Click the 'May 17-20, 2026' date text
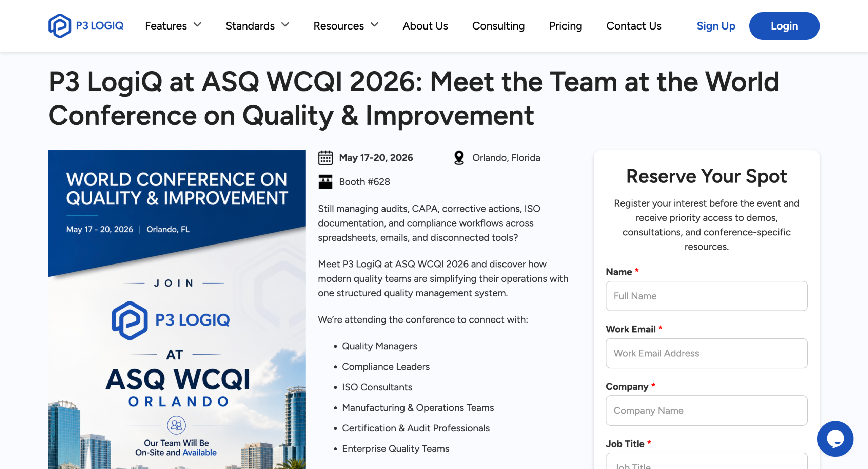Viewport: 868px width, 469px height. (376, 158)
